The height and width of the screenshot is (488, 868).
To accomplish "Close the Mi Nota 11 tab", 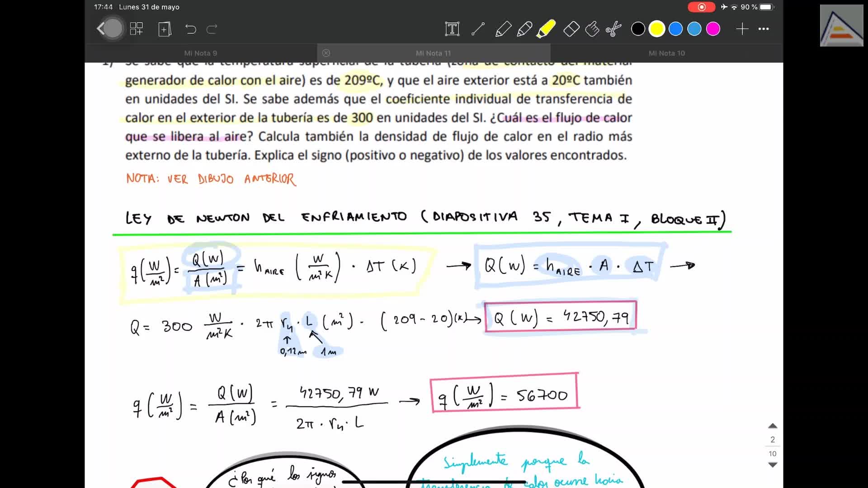I will [326, 53].
